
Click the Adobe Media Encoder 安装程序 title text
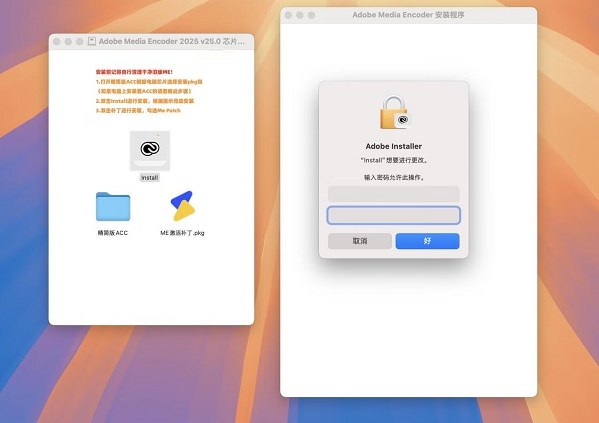pos(408,15)
